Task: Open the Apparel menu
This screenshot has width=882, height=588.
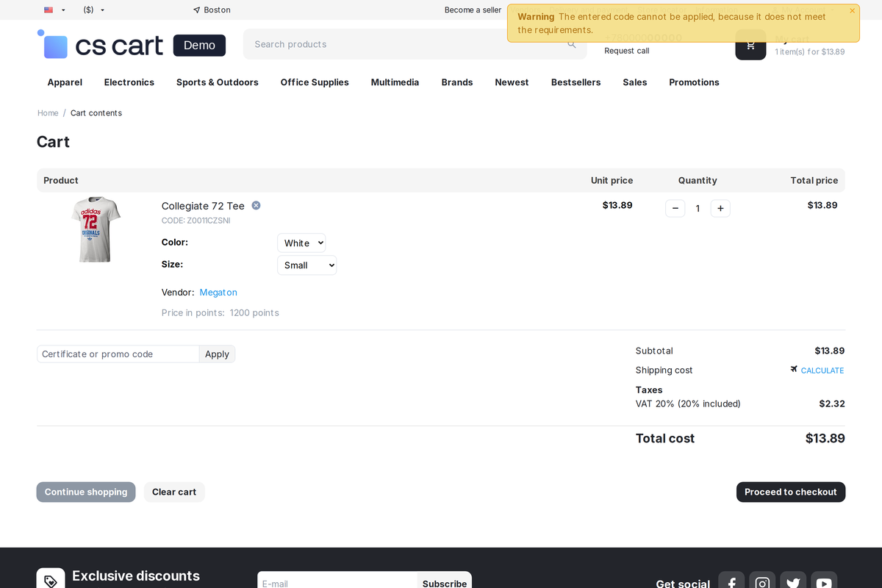Action: [x=65, y=82]
